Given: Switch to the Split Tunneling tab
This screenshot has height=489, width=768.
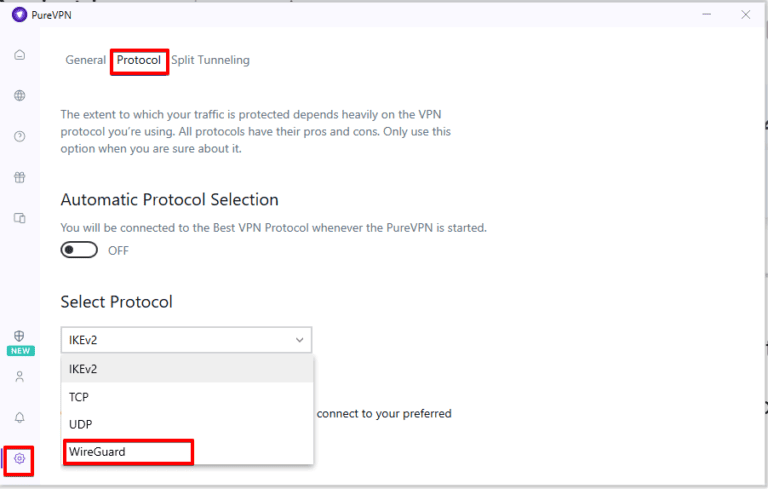Looking at the screenshot, I should click(210, 60).
